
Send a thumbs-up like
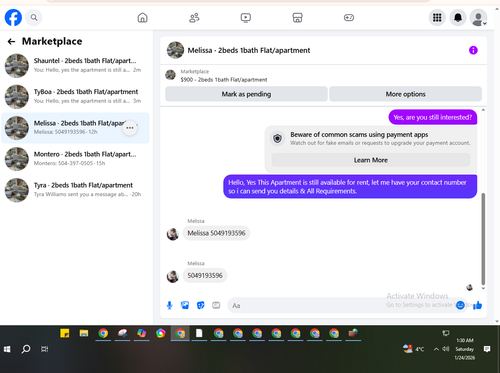(x=477, y=305)
